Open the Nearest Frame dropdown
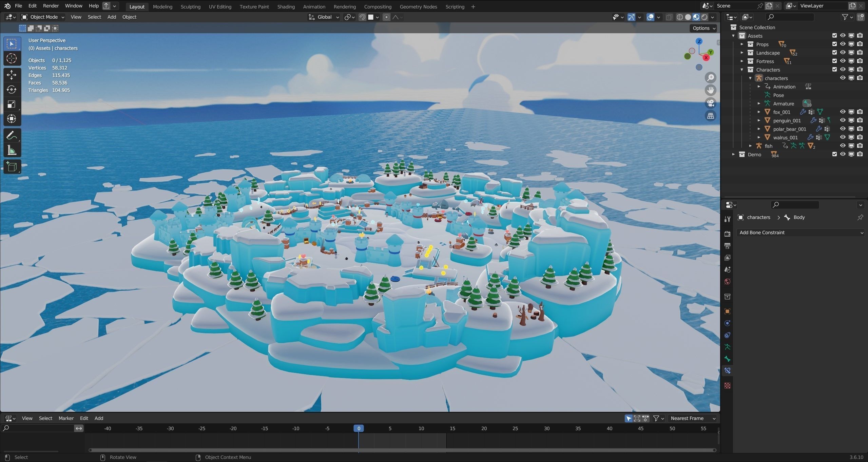 pyautogui.click(x=692, y=418)
